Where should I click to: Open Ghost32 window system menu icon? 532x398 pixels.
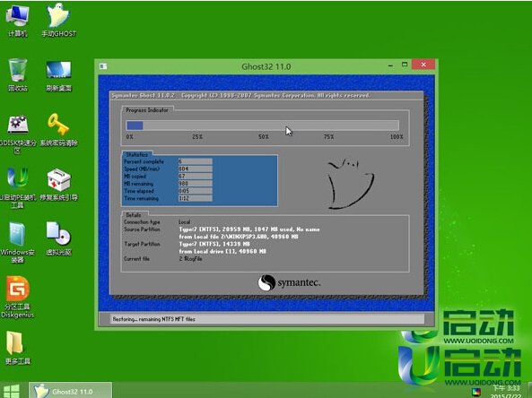click(103, 66)
